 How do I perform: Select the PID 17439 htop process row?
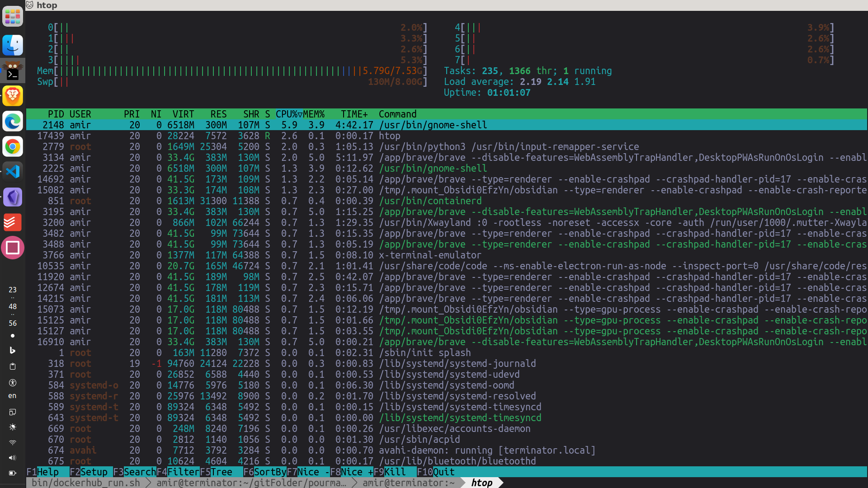click(x=447, y=136)
